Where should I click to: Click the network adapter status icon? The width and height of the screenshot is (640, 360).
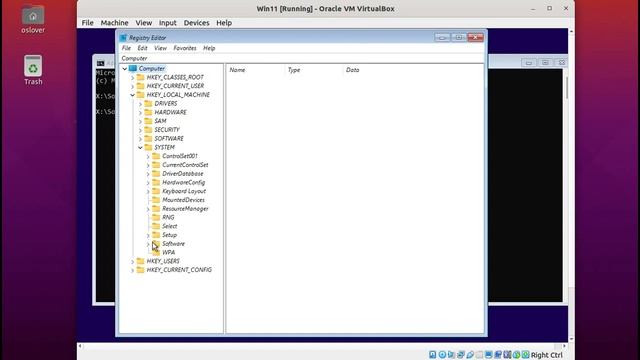pos(460,355)
